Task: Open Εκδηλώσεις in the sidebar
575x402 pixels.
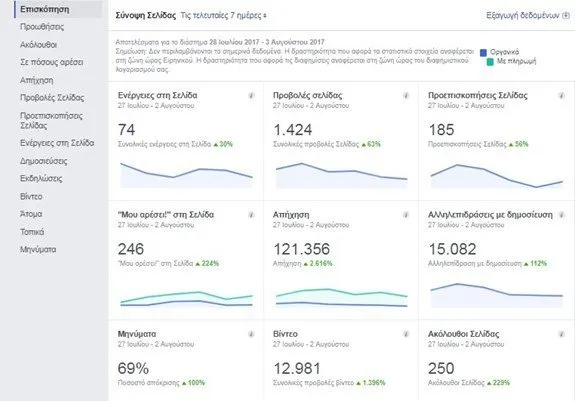Action: click(x=41, y=179)
